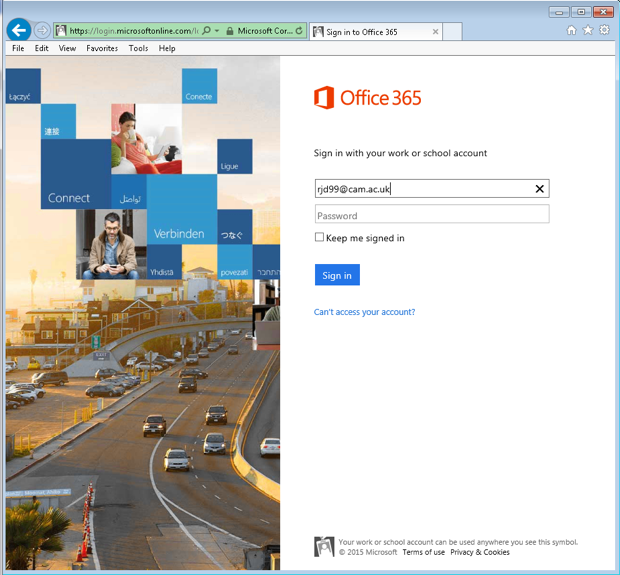The height and width of the screenshot is (575, 620).
Task: Click the login.microsoftonline.com URL text
Action: click(x=134, y=31)
